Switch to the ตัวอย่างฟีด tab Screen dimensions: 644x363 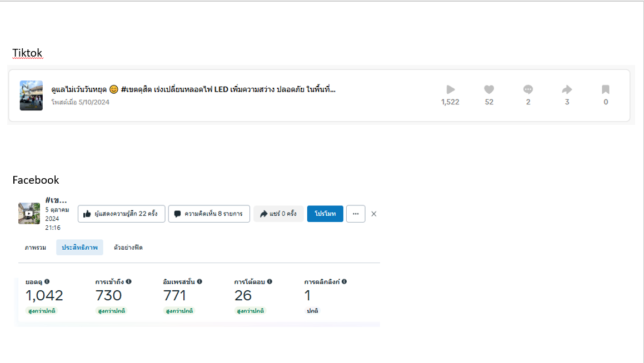[128, 248]
